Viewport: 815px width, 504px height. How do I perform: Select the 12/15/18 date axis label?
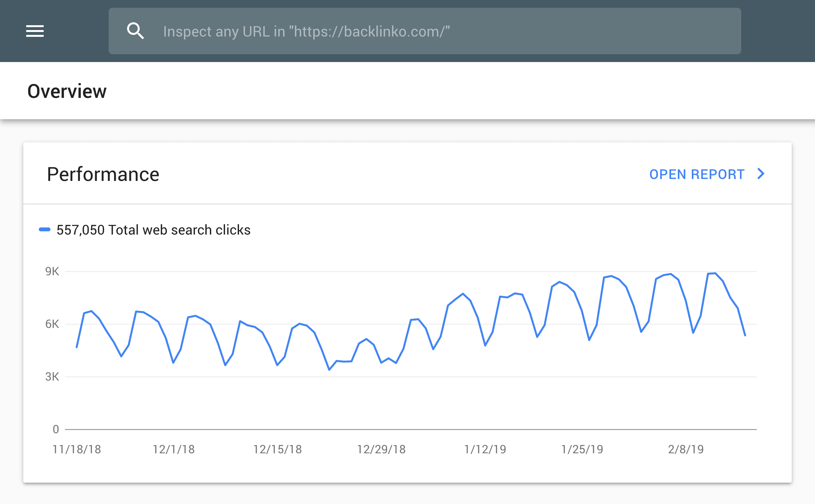point(277,449)
